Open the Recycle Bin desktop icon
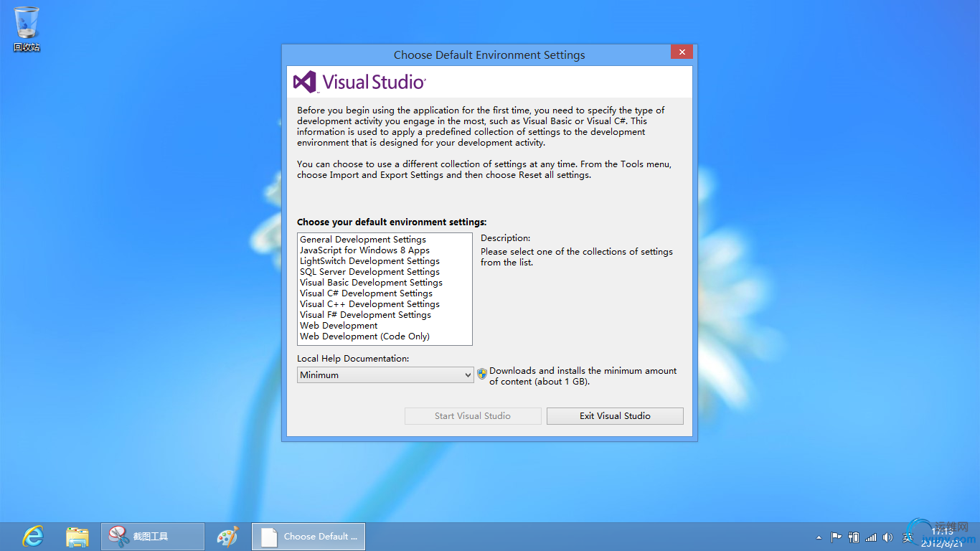 tap(27, 29)
